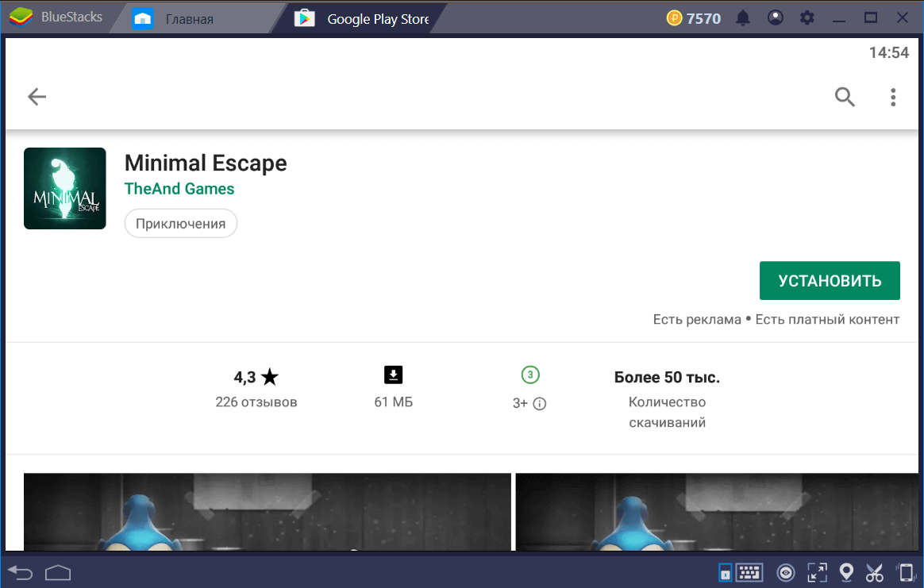This screenshot has width=924, height=588.
Task: Open the location pin tool
Action: pos(846,572)
